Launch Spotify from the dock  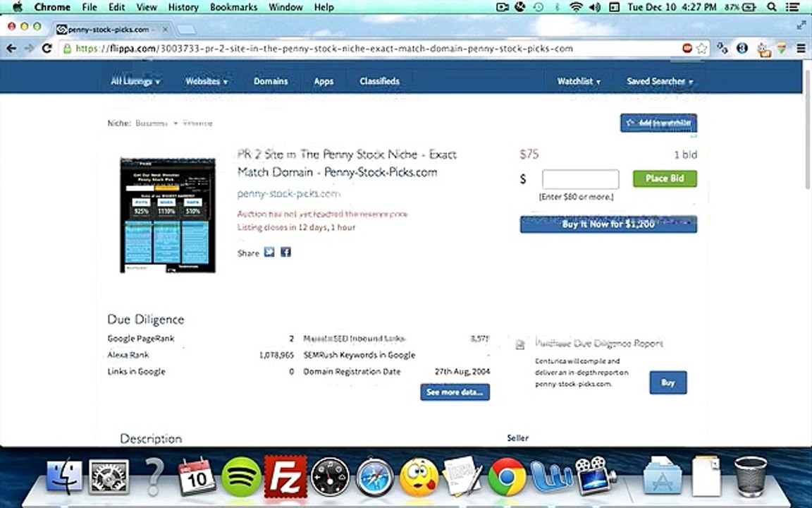tap(241, 476)
